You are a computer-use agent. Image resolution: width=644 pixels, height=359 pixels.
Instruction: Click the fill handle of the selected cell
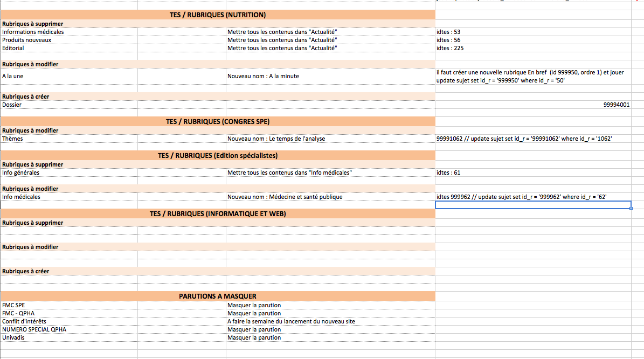[631, 209]
